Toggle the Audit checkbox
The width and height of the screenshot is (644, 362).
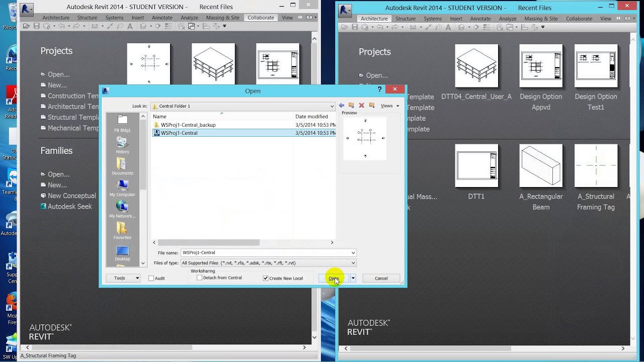coord(151,278)
